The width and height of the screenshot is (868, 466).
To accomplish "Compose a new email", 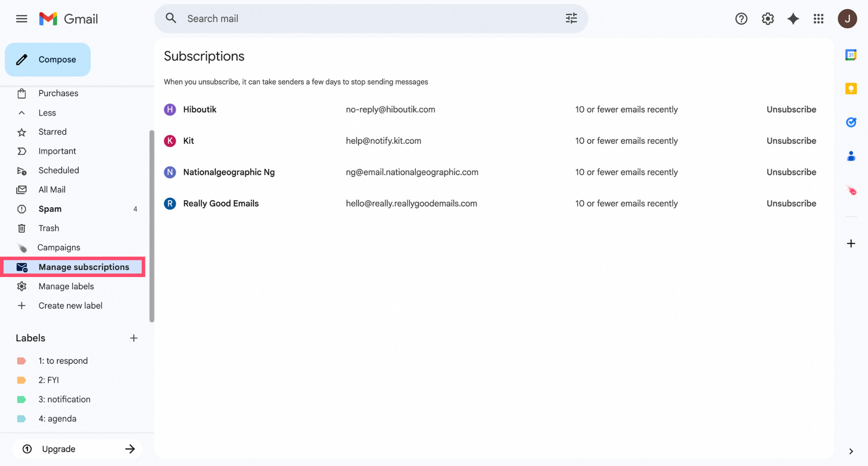I will coord(47,59).
